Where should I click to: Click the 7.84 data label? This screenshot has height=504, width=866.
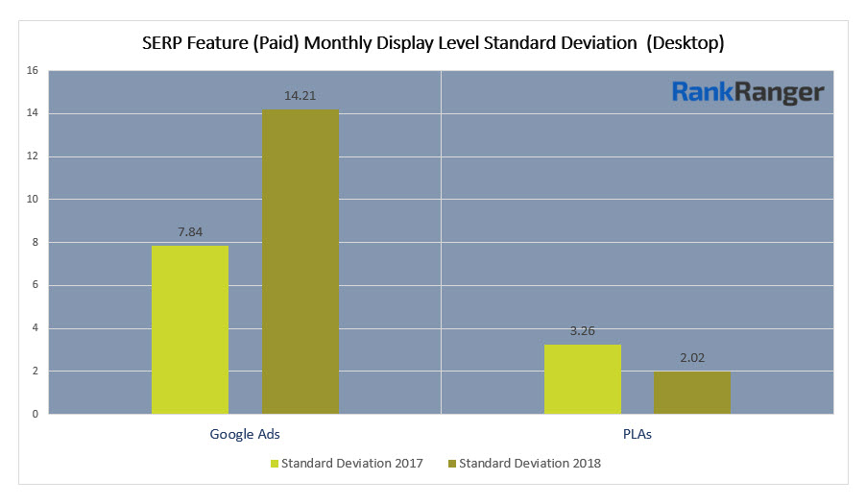click(x=190, y=232)
